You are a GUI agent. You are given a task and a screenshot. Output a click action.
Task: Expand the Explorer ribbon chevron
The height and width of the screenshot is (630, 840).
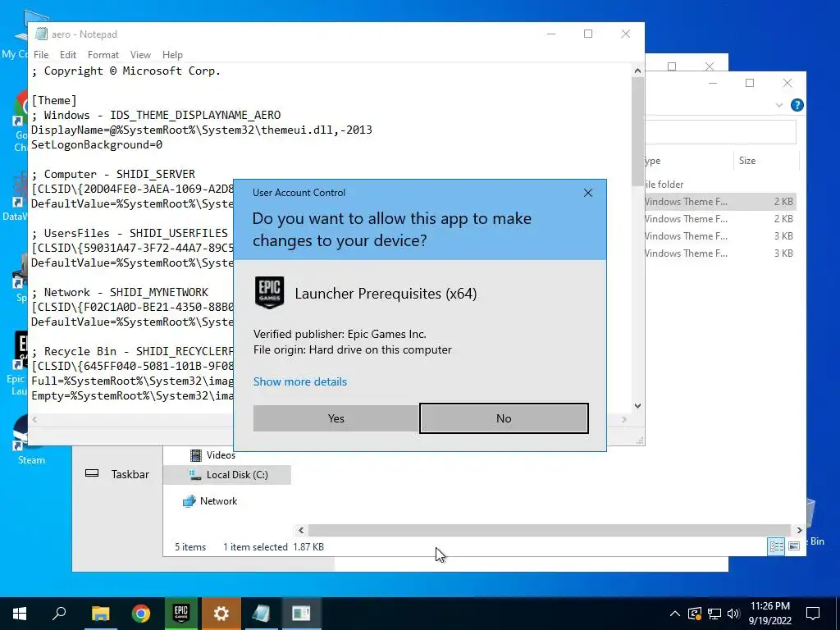tap(779, 105)
